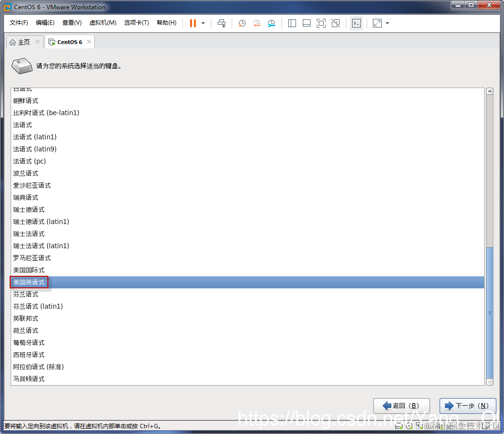Select the highlighted 美国英语式 keyboard layout
The height and width of the screenshot is (434, 504).
pos(248,282)
